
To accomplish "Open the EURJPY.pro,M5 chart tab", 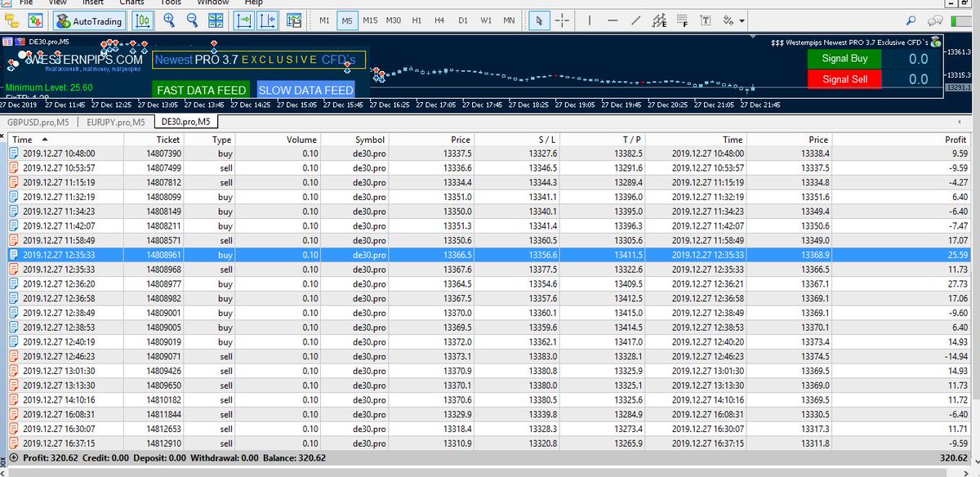I will 114,122.
